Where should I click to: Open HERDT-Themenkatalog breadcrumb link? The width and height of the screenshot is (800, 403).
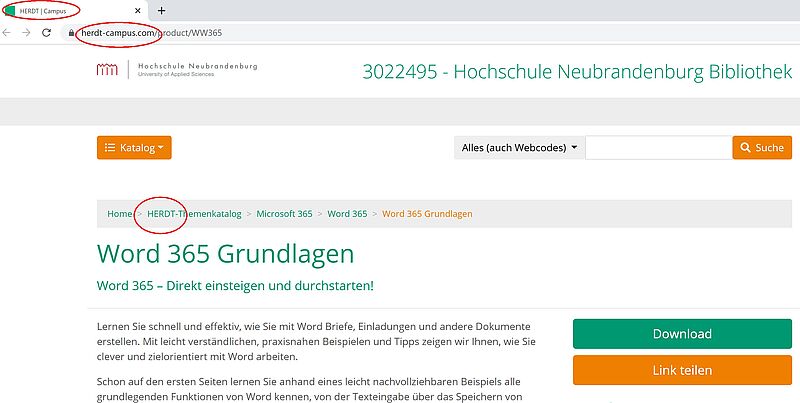coord(194,214)
